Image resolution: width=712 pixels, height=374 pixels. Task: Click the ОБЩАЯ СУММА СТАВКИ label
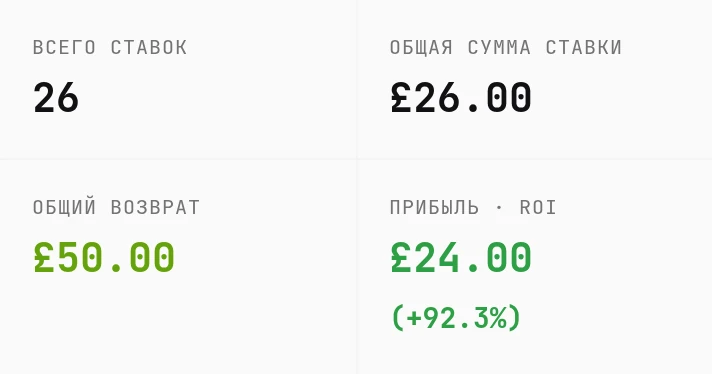click(505, 48)
